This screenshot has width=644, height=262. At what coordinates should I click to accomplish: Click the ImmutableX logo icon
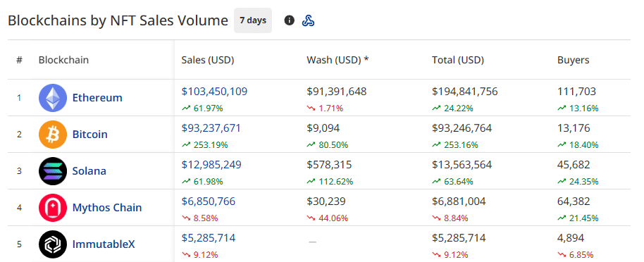click(53, 244)
